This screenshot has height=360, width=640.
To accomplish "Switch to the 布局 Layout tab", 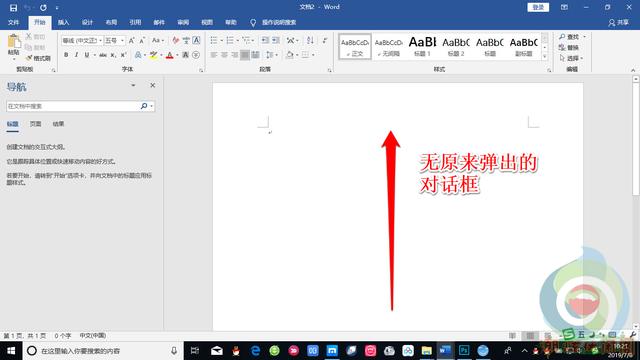I will (111, 22).
